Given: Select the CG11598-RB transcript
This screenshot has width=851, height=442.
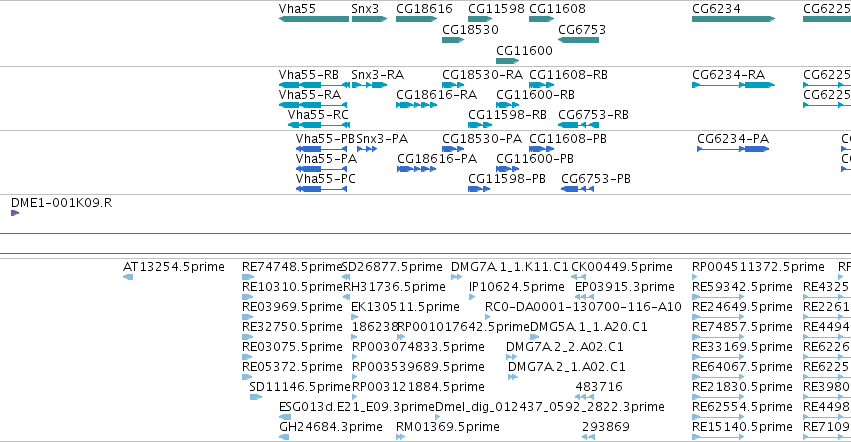Looking at the screenshot, I should click(480, 125).
